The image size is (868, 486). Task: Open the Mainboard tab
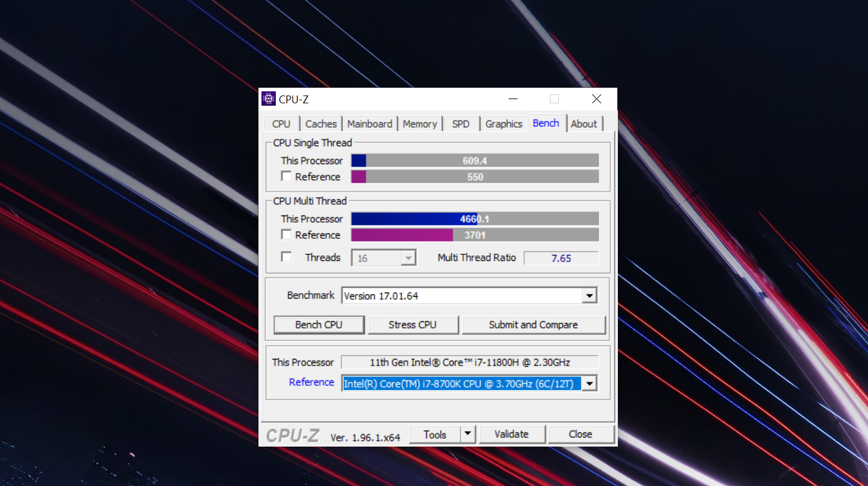click(x=370, y=124)
